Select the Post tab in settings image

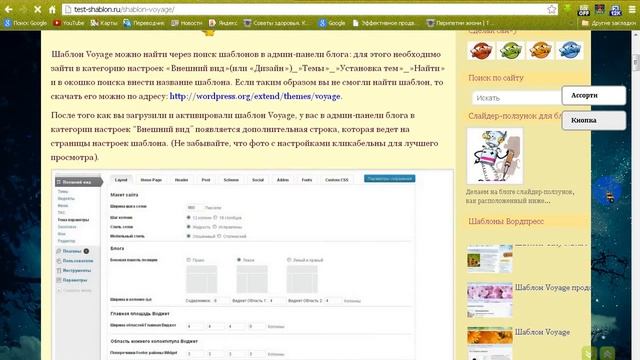[x=206, y=180]
